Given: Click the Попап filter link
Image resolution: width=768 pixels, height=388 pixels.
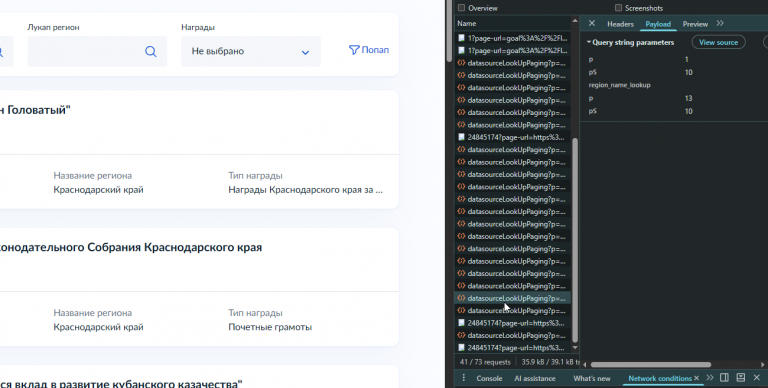Looking at the screenshot, I should (369, 50).
